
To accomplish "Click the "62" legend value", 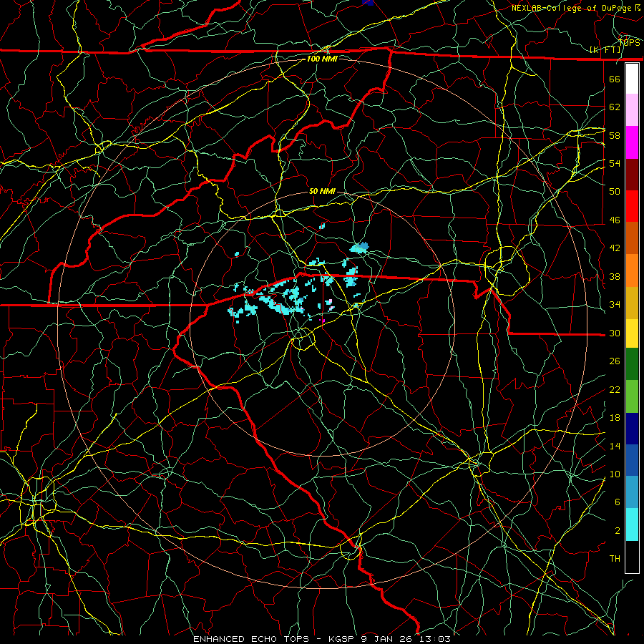I will pyautogui.click(x=615, y=107).
